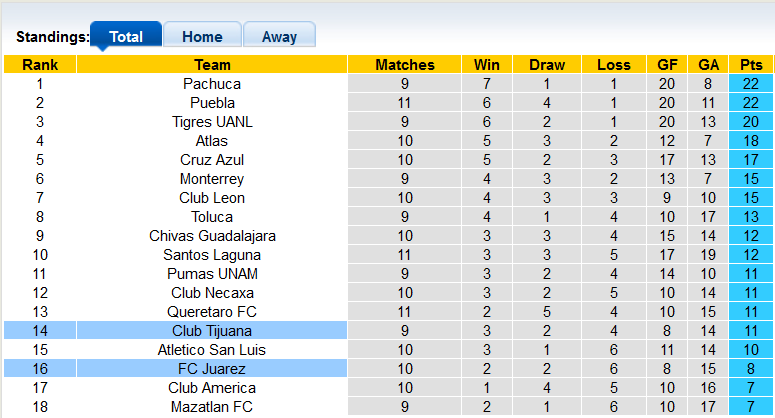Click the Rank column header
This screenshot has width=775, height=418.
[x=40, y=65]
